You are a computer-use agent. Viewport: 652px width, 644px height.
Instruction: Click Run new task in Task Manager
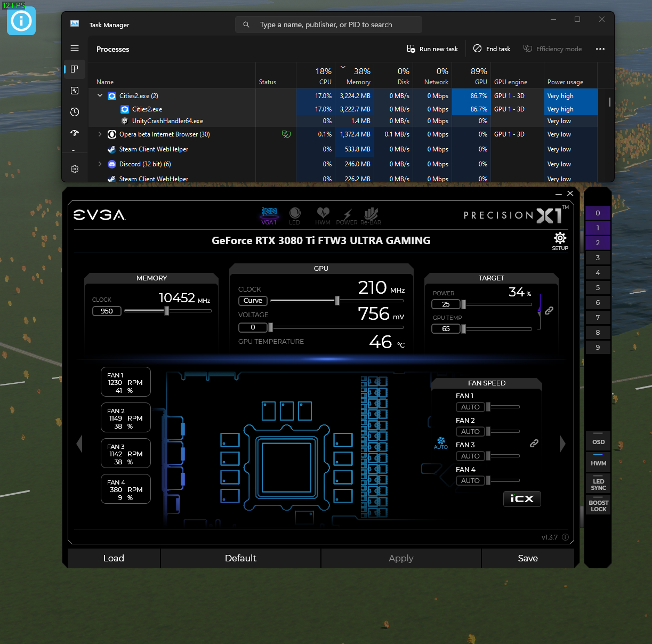[432, 49]
